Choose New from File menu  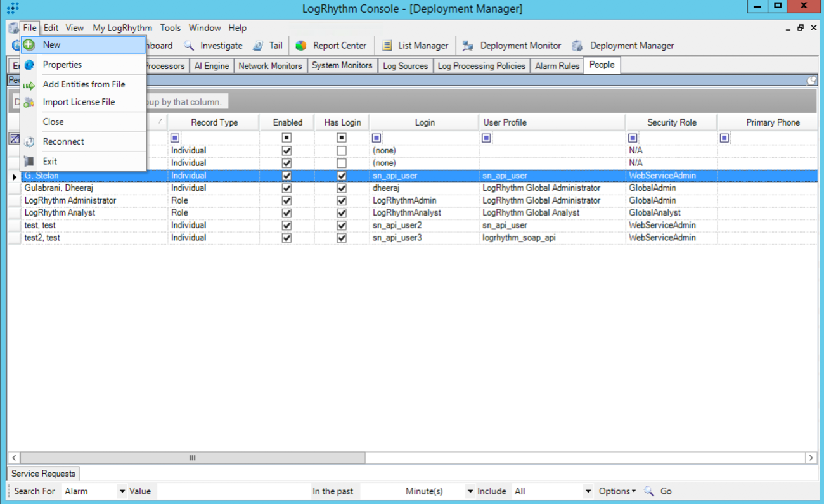83,45
